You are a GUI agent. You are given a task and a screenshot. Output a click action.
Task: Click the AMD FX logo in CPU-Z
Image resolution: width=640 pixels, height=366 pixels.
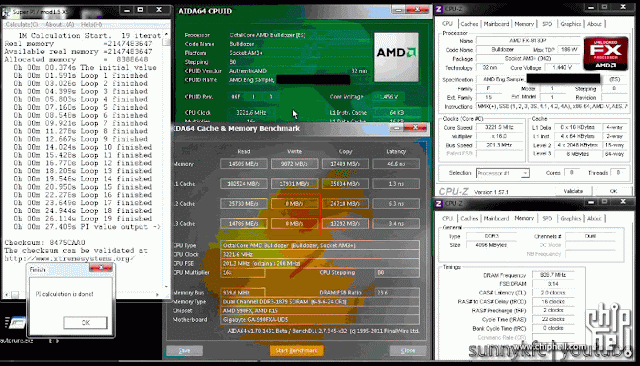606,53
